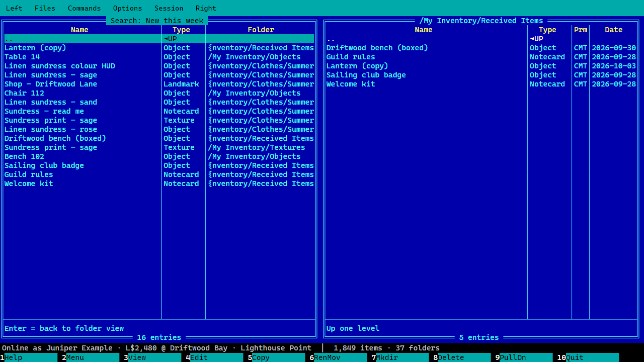Click the 2 Menu function key
This screenshot has height=362, width=644.
coord(91,357)
